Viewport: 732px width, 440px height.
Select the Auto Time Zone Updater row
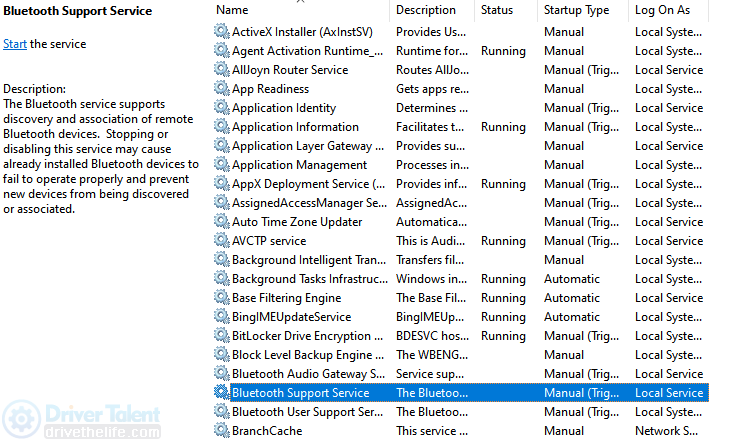(461, 222)
